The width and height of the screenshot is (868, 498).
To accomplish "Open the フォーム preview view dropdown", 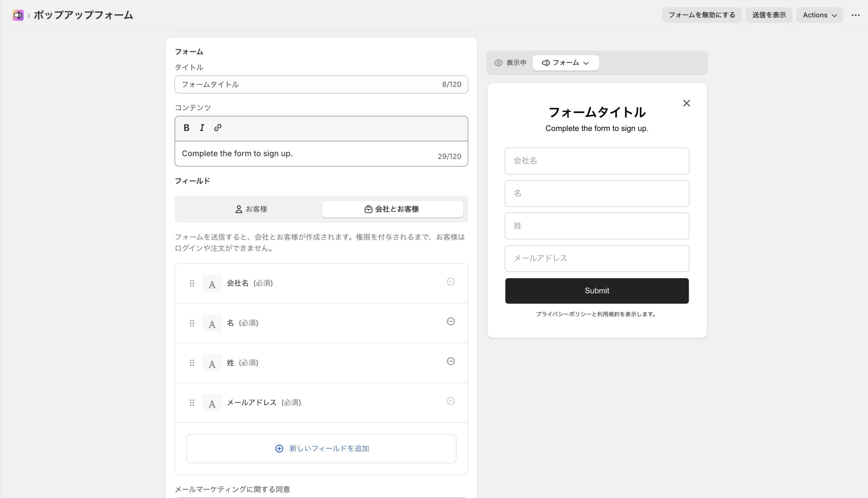I will (566, 63).
